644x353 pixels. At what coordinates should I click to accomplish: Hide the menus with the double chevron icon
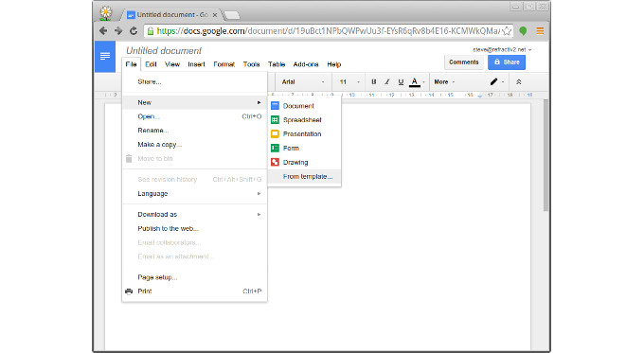519,81
